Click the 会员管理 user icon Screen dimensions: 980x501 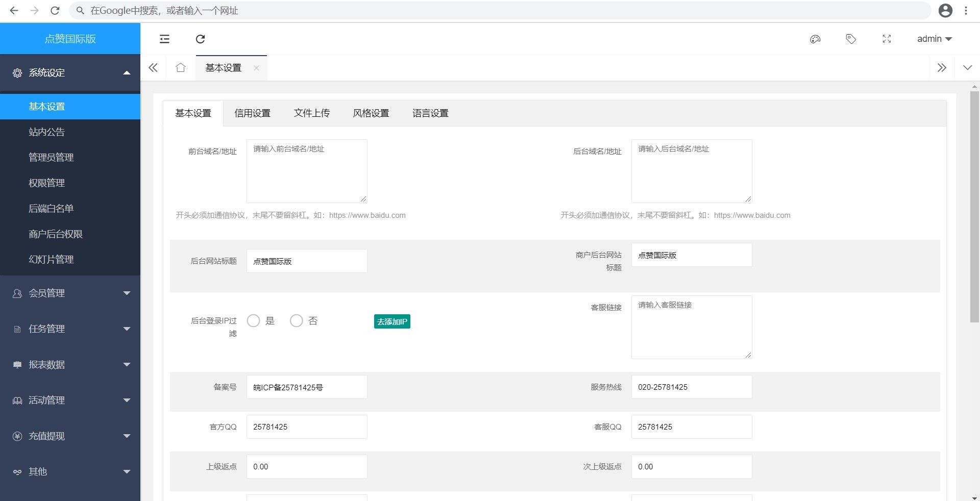coord(17,293)
